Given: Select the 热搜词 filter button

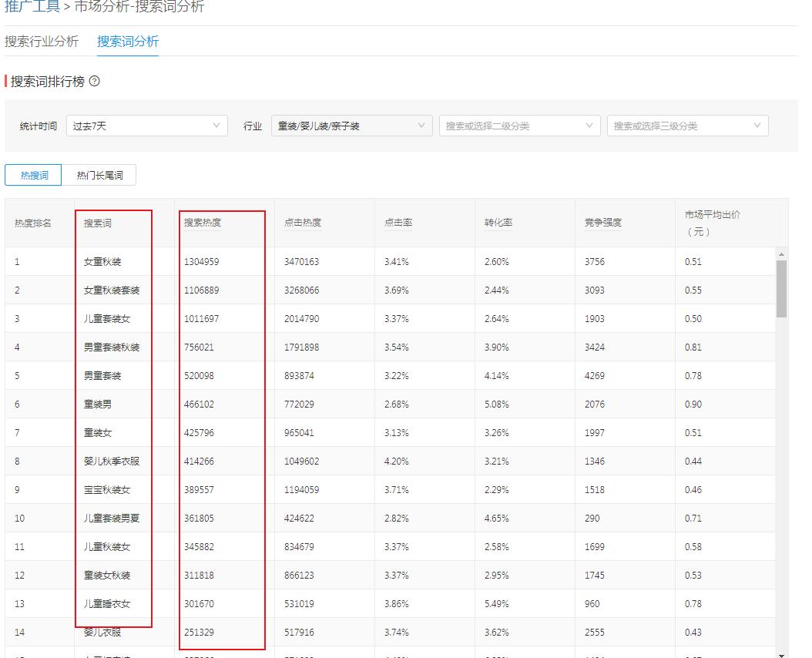Looking at the screenshot, I should click(x=33, y=175).
